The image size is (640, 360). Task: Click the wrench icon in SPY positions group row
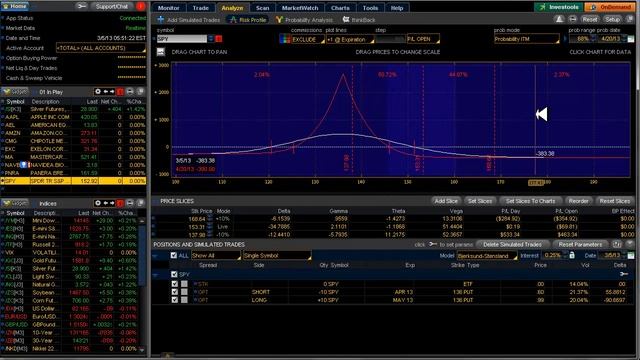[624, 274]
